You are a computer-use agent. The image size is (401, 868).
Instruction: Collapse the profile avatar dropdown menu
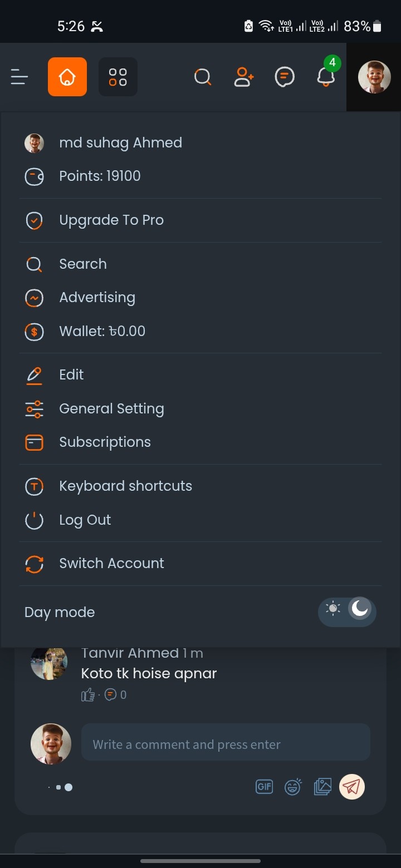pos(374,77)
